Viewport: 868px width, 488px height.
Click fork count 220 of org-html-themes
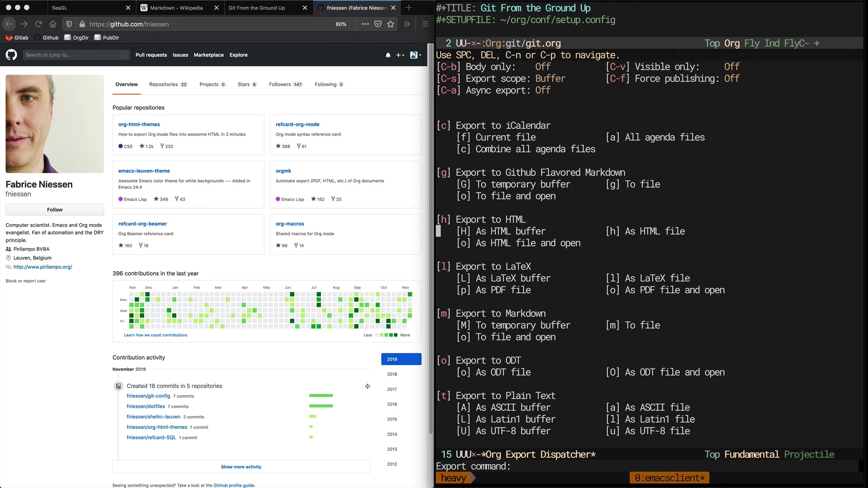[x=167, y=146]
